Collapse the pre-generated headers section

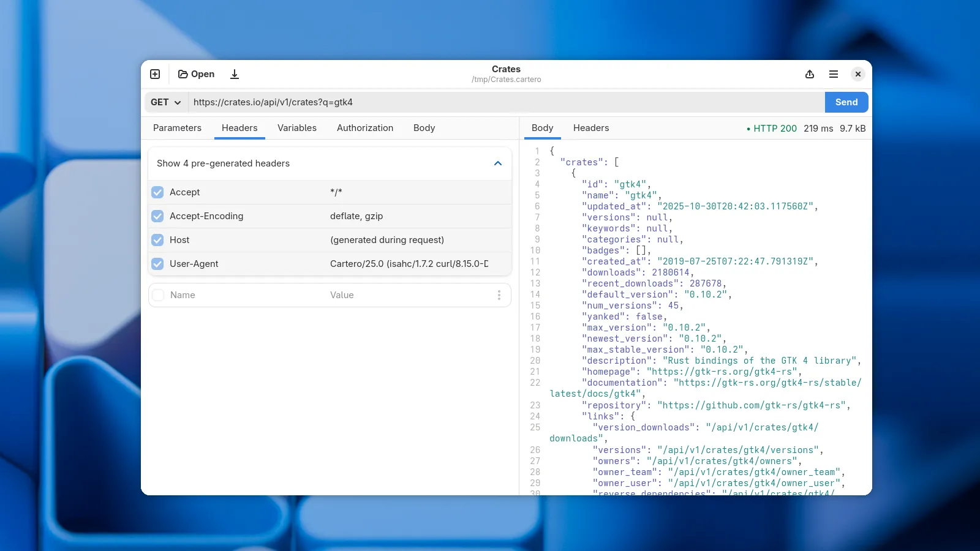tap(498, 163)
